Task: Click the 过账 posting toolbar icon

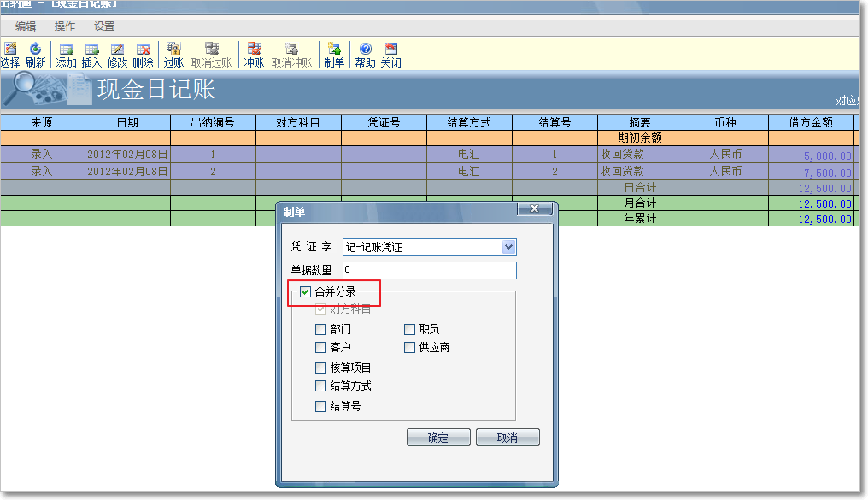Action: (173, 50)
